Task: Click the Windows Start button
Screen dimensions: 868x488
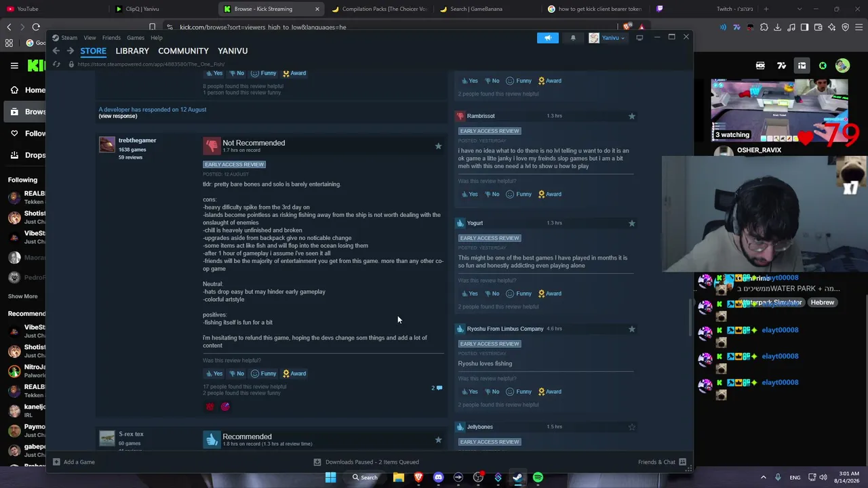Action: click(330, 477)
